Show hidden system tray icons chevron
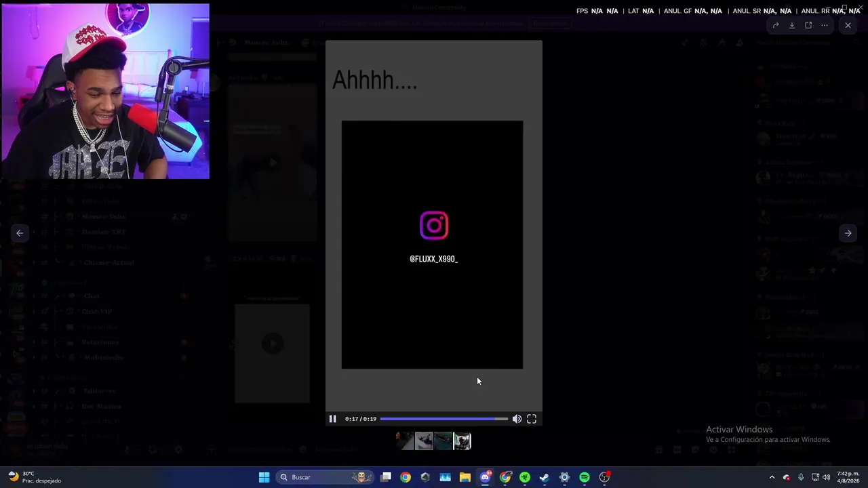 [x=772, y=477]
